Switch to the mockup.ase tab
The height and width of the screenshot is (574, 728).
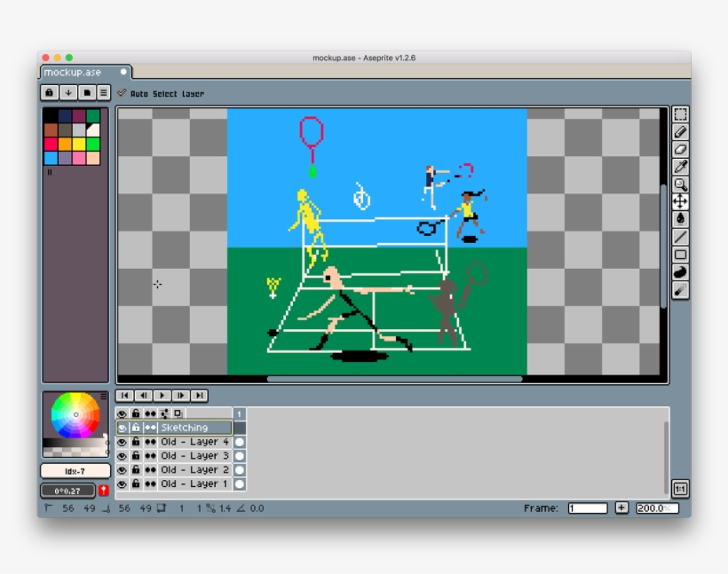coord(73,72)
